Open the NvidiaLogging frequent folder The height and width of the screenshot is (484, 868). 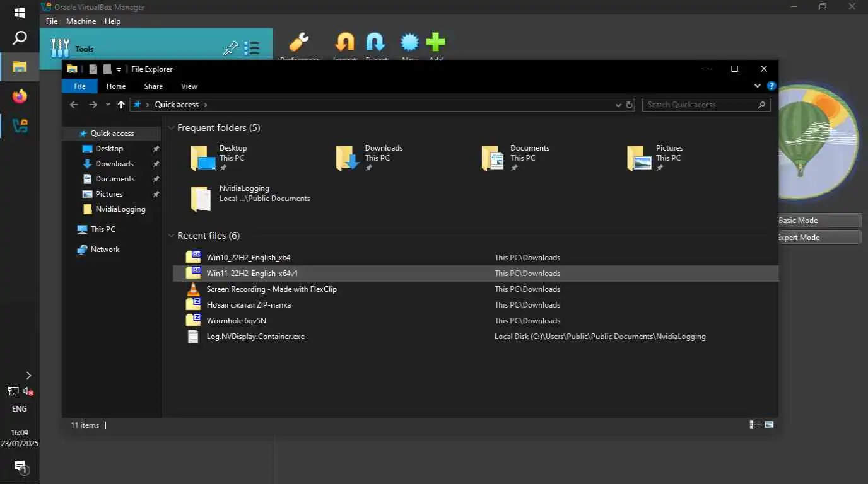click(x=250, y=198)
